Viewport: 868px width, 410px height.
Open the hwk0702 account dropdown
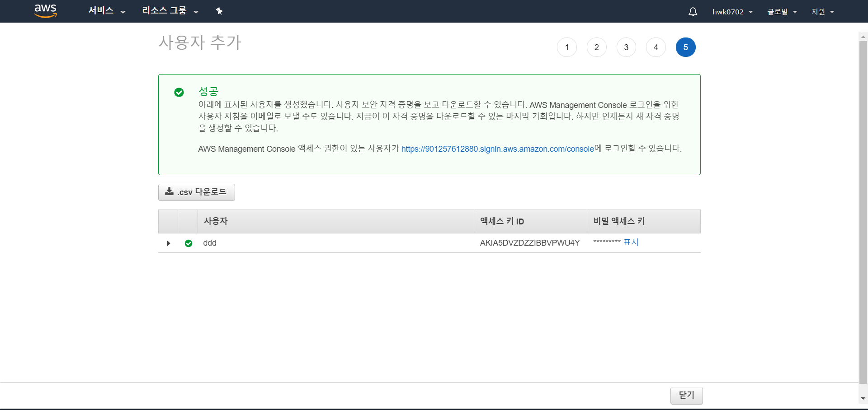732,12
